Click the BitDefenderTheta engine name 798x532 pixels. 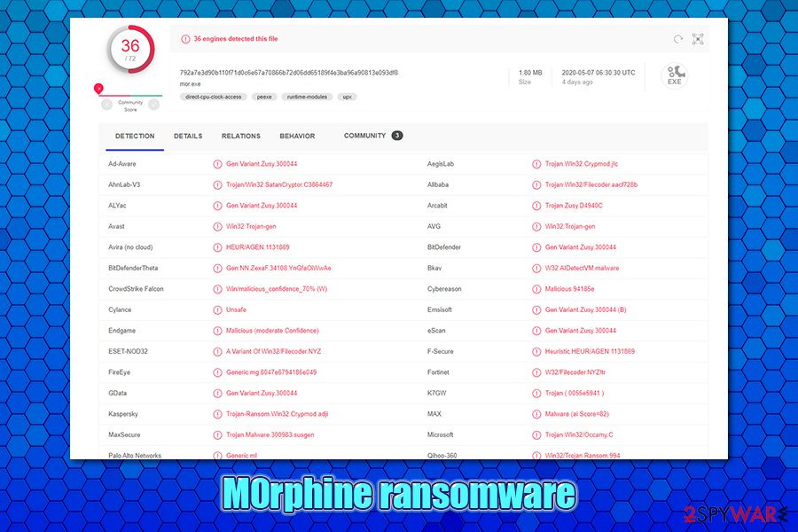tap(133, 269)
